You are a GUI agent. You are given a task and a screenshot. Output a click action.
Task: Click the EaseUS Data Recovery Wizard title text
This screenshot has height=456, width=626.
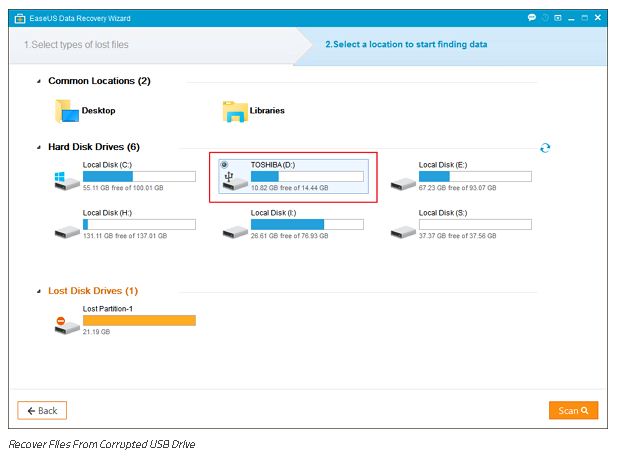click(80, 18)
